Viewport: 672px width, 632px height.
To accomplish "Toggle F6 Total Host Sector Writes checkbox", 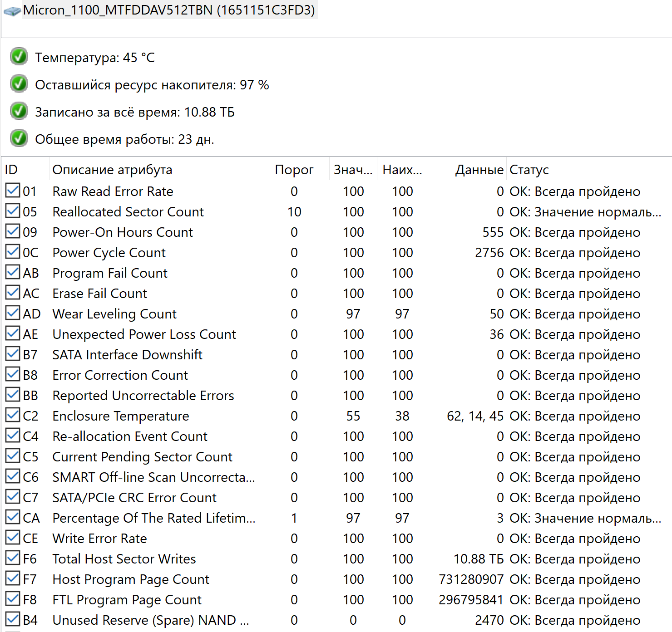I will (x=13, y=558).
